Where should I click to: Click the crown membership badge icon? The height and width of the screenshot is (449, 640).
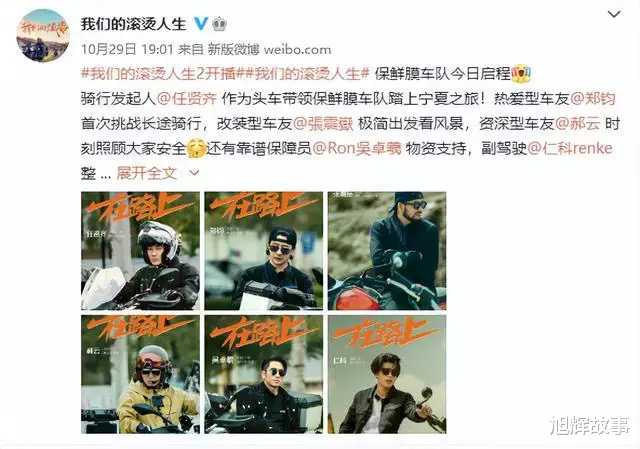pos(220,24)
